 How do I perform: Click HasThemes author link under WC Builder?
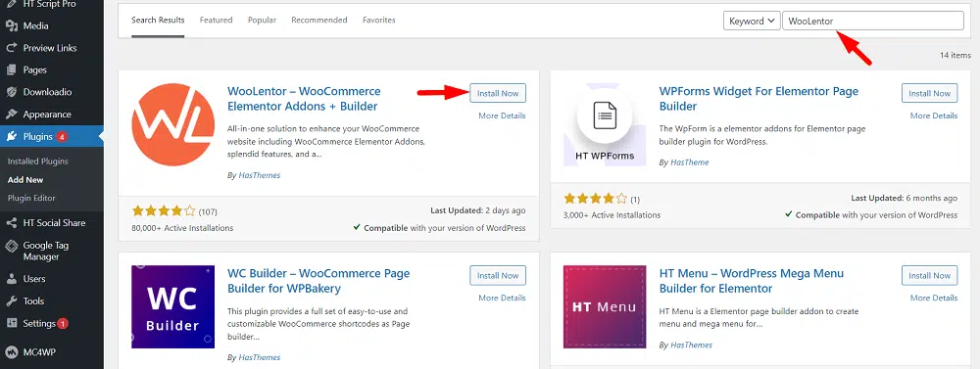point(260,358)
